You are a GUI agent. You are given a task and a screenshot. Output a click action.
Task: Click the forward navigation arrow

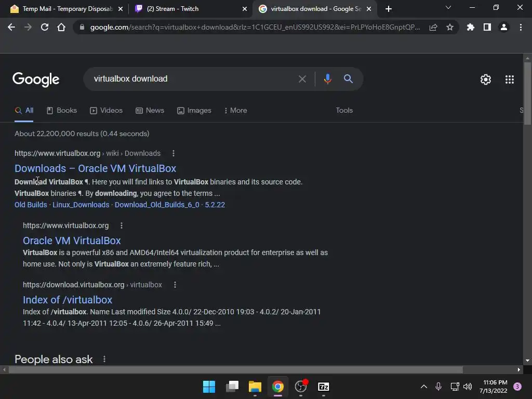[28, 27]
